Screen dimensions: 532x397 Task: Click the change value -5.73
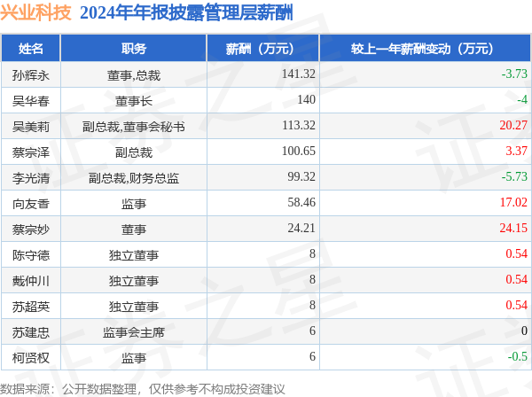pyautogui.click(x=514, y=176)
